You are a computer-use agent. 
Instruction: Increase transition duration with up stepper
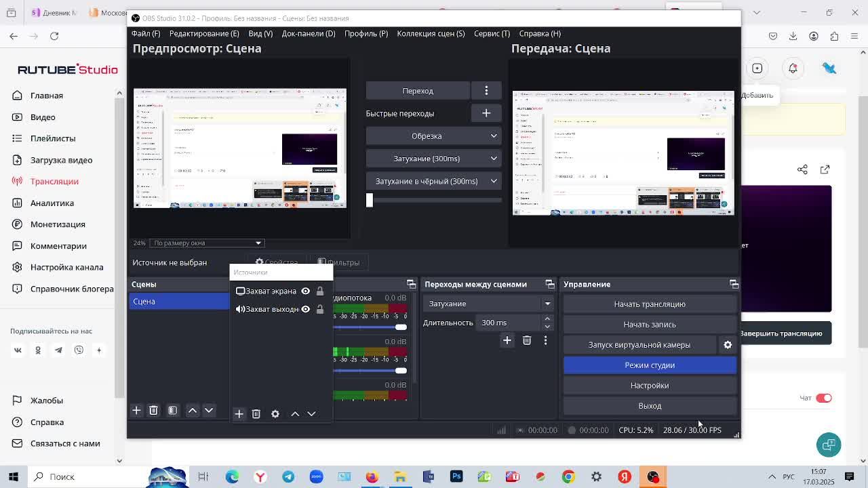pos(547,319)
